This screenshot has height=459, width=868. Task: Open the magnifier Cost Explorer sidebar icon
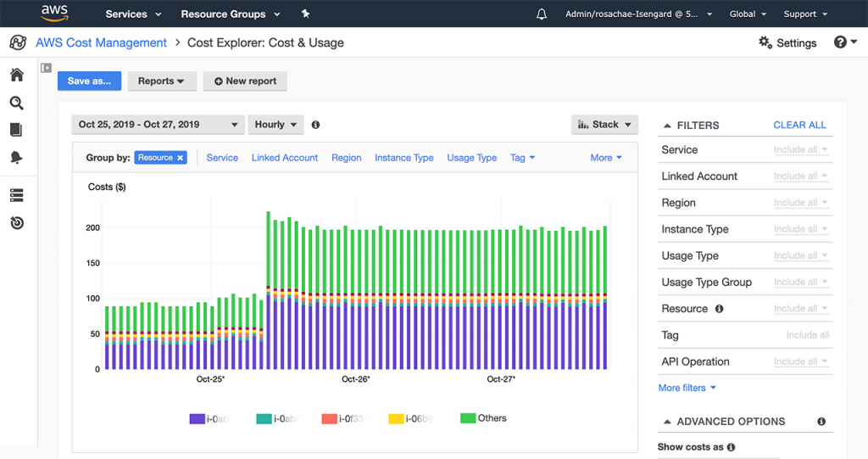click(16, 103)
